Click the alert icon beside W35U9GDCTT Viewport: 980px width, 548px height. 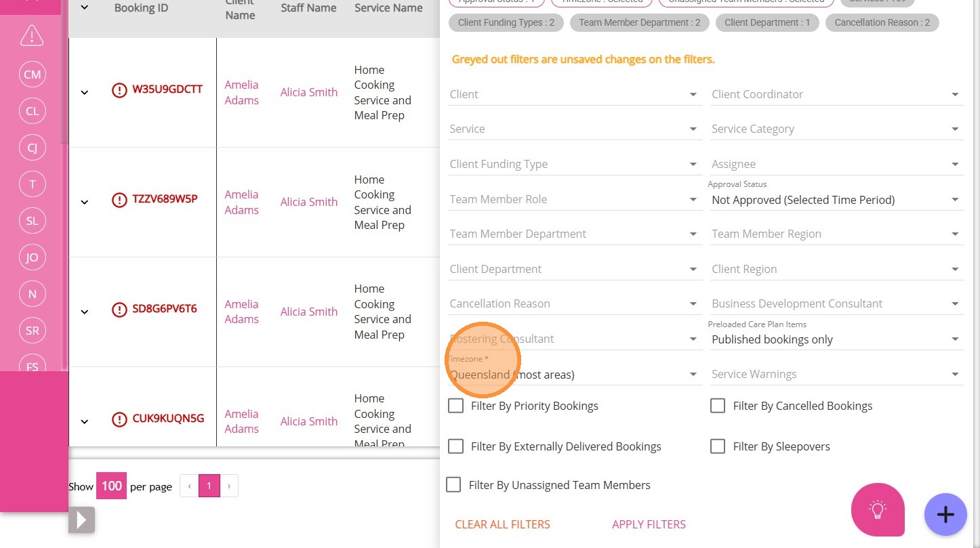119,90
